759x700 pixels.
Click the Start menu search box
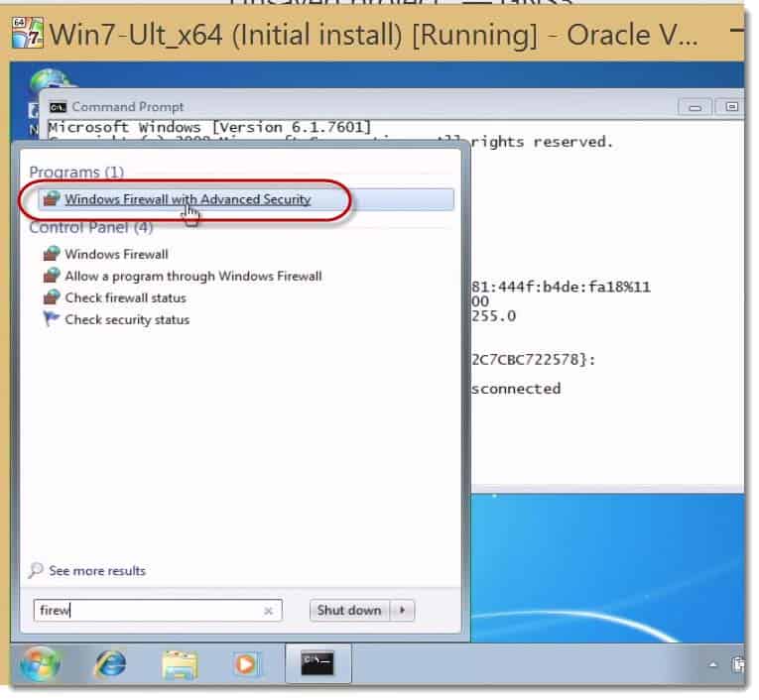pos(158,611)
